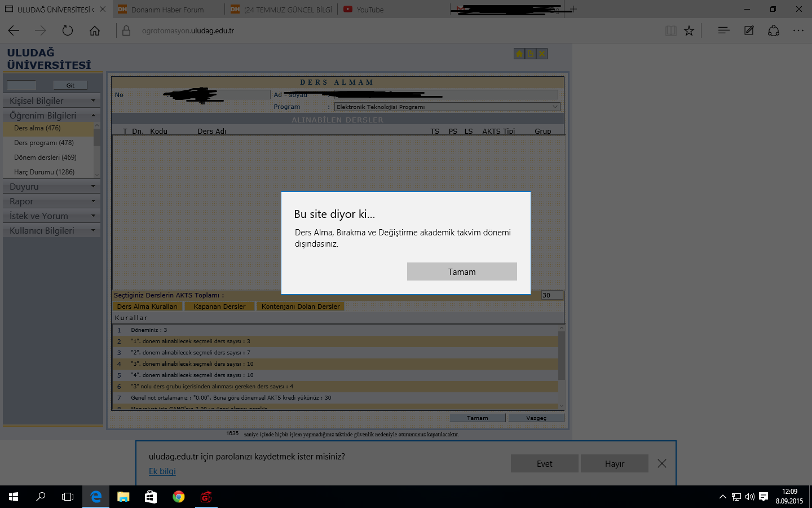This screenshot has width=812, height=508.
Task: Click the Git button in the sidebar
Action: pyautogui.click(x=70, y=85)
